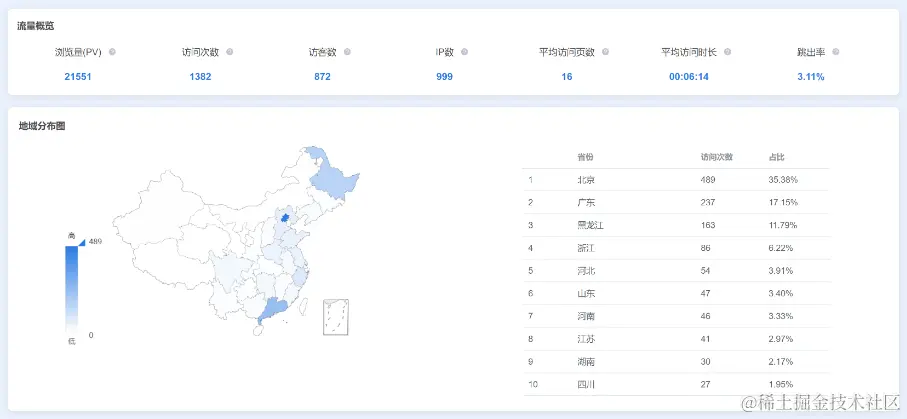Select the 黑龙江 table row
The image size is (907, 419).
tap(676, 225)
